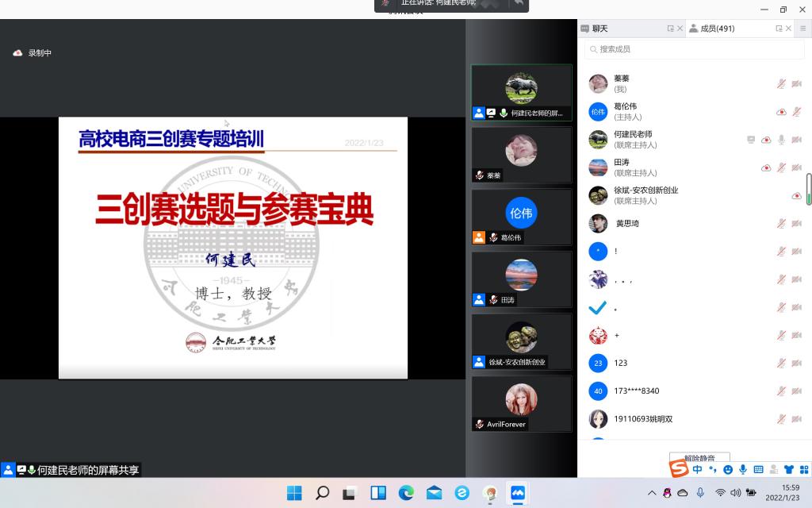The width and height of the screenshot is (812, 508).
Task: Toggle muted microphone for 秦秦 (我)
Action: pos(781,83)
